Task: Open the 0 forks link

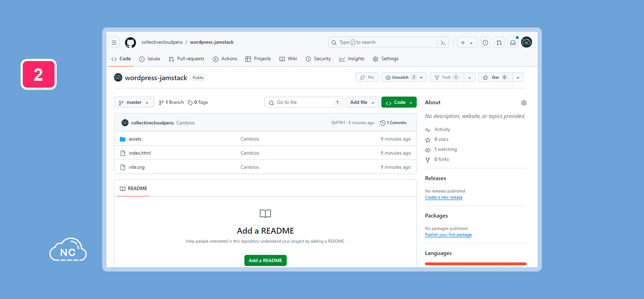Action: [x=437, y=159]
